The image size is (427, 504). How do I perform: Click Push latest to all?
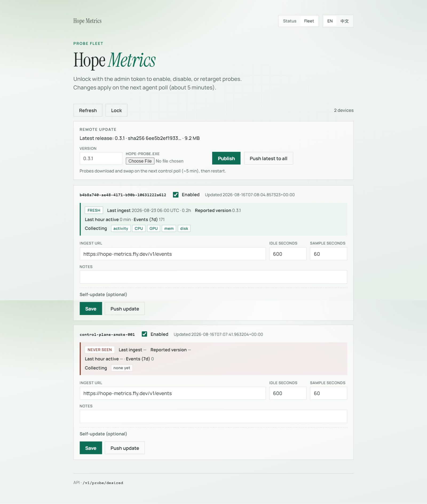click(268, 158)
